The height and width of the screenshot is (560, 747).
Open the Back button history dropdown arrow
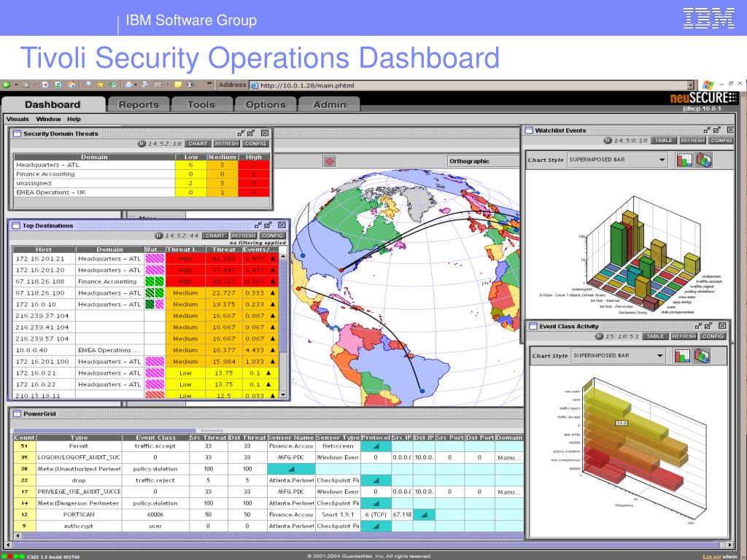[16, 85]
